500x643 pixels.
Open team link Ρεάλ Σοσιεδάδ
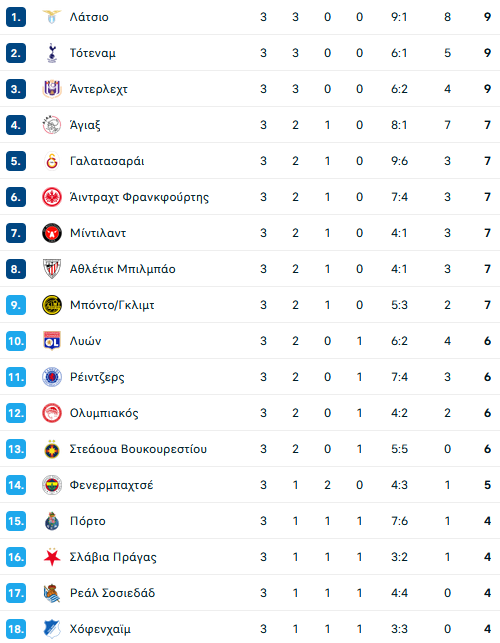pos(112,593)
